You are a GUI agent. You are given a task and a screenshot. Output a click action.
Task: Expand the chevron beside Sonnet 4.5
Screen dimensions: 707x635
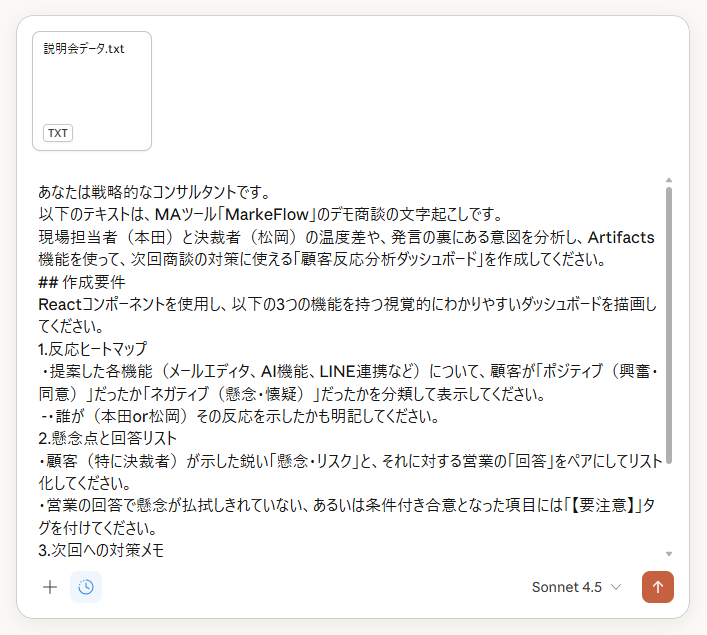tap(616, 587)
